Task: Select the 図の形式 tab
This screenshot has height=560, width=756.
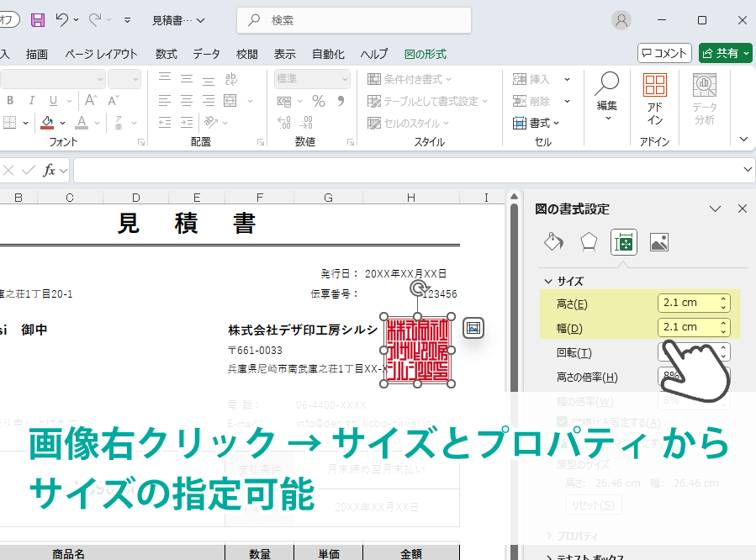Action: click(x=426, y=54)
